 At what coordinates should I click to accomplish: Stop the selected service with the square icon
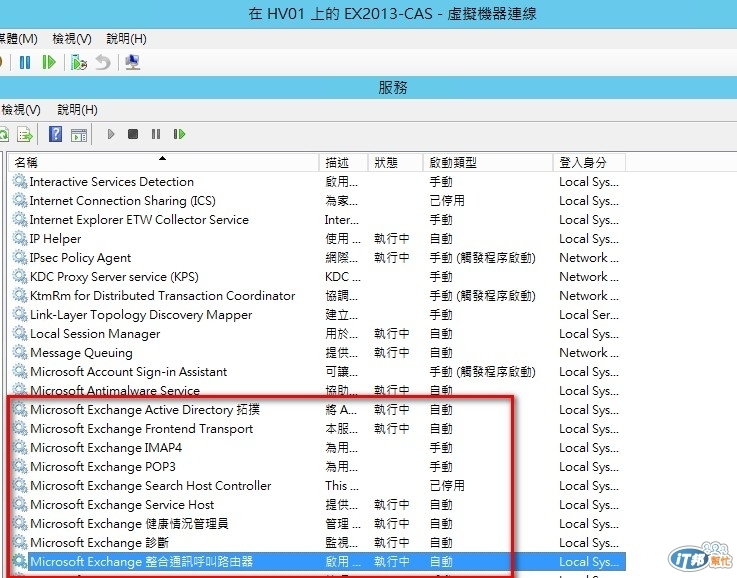(x=133, y=134)
